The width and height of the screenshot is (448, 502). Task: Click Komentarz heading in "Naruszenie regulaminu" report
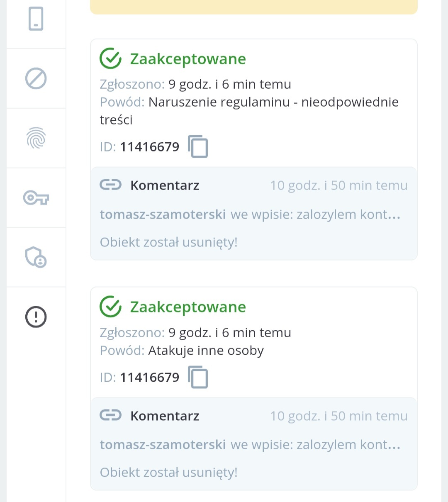(x=165, y=185)
